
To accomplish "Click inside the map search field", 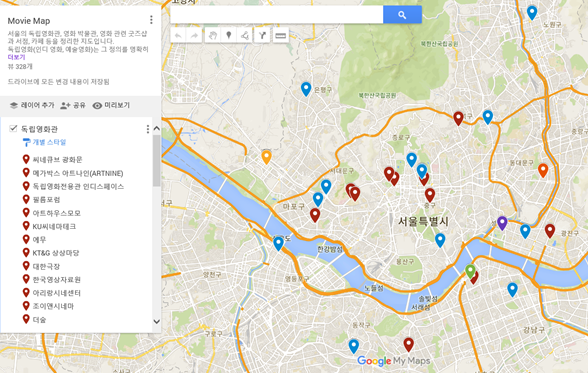I will click(277, 15).
